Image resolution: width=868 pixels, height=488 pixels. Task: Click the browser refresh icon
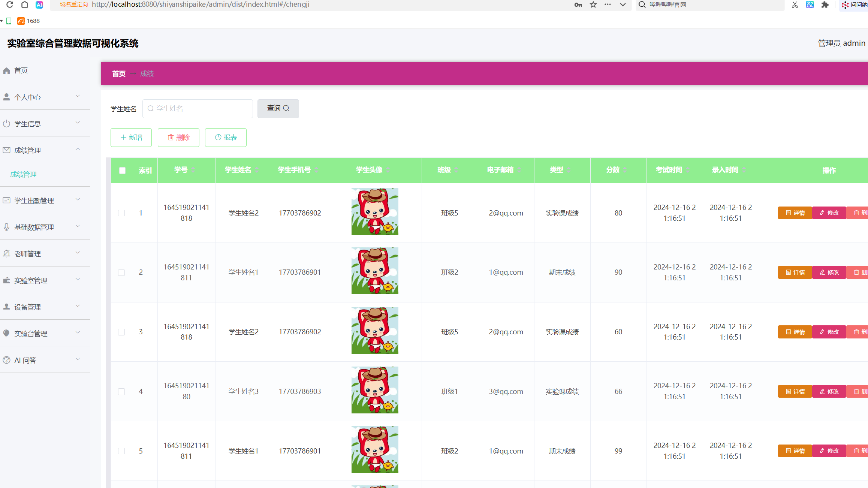click(x=10, y=4)
